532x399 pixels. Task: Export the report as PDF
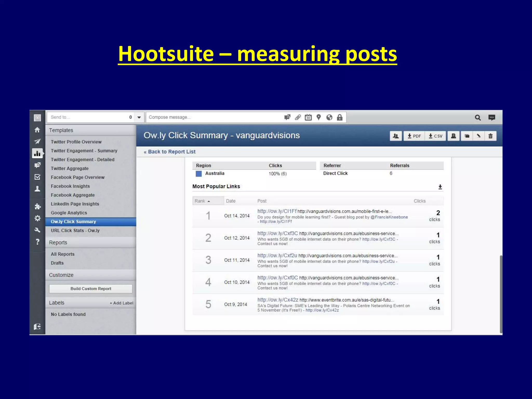coord(414,136)
